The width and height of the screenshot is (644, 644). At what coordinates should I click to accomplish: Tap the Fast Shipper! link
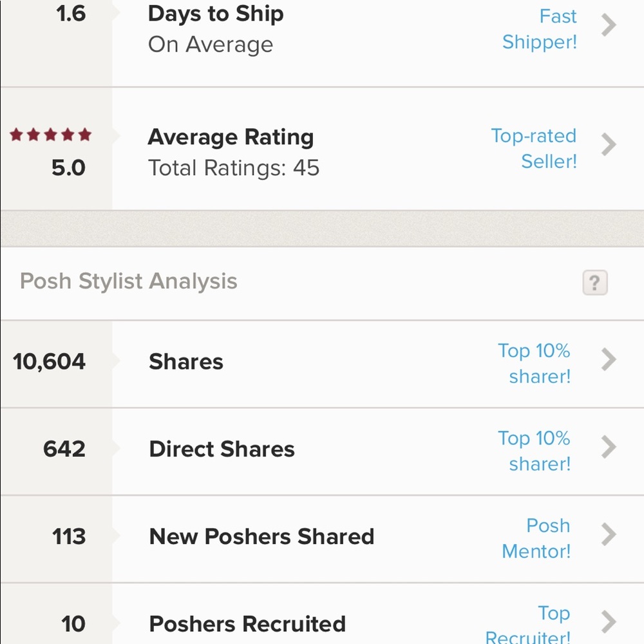click(540, 29)
